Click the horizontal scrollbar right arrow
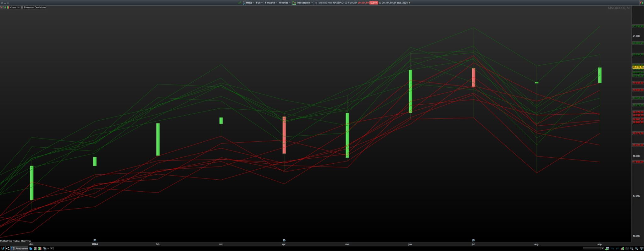The height and width of the screenshot is (251, 644). click(602, 248)
